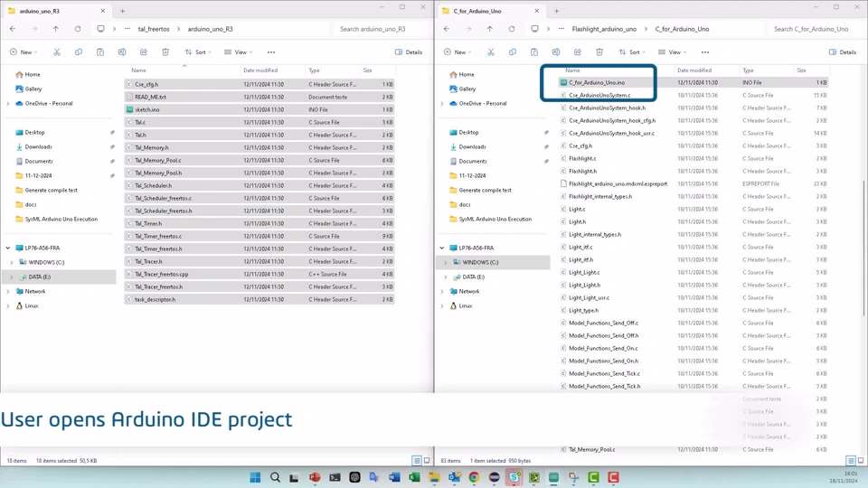
Task: Open File Explorer icon on taskbar
Action: [434, 477]
